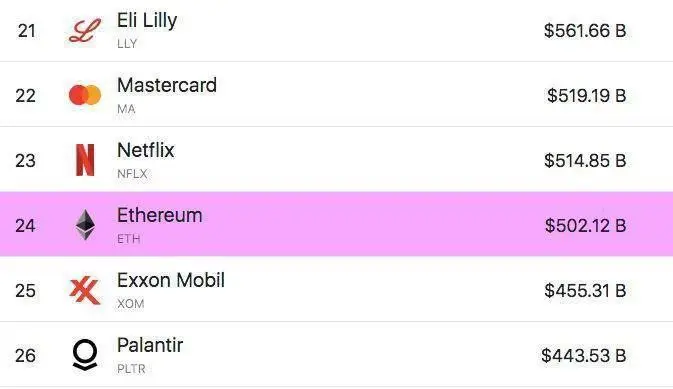Screen dimensions: 673x389
Task: Click Palantir's $443.53 B market cap
Action: (584, 356)
